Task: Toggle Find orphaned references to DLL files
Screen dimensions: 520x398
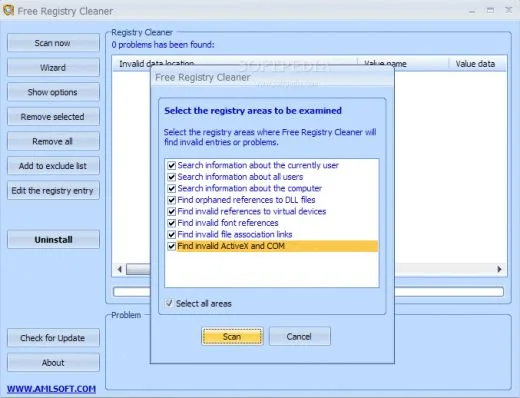Action: [172, 200]
